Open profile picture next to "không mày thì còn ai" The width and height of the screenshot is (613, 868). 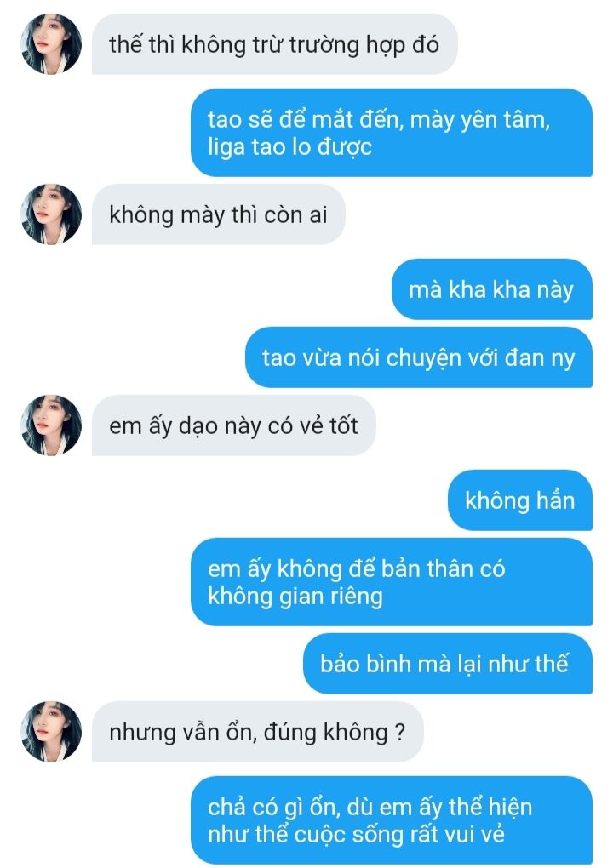click(x=51, y=214)
